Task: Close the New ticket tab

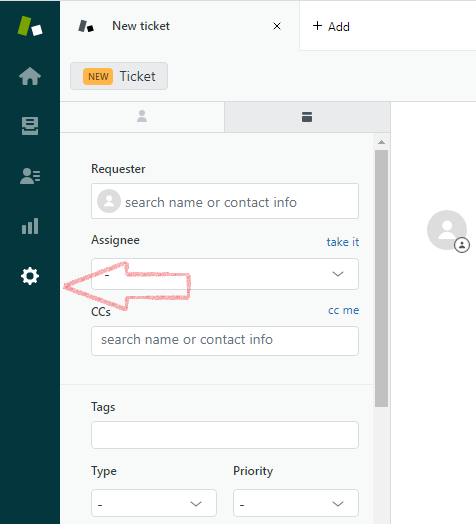Action: [277, 26]
